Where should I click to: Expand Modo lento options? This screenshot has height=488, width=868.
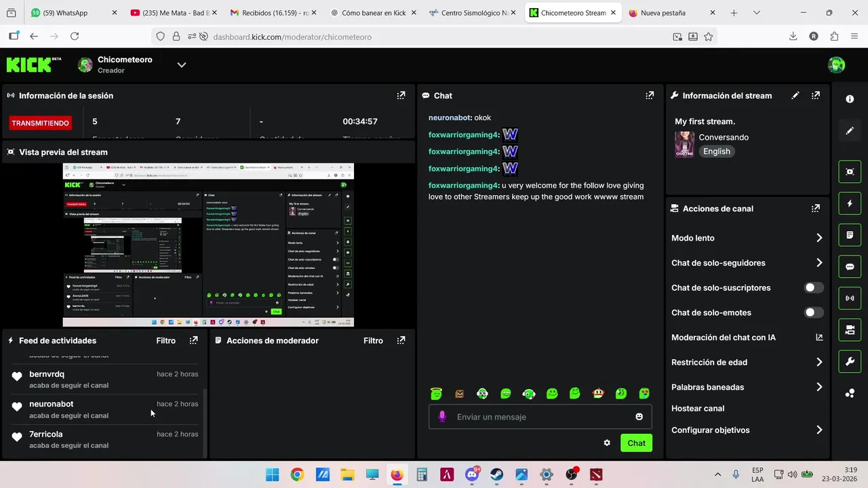pos(818,238)
